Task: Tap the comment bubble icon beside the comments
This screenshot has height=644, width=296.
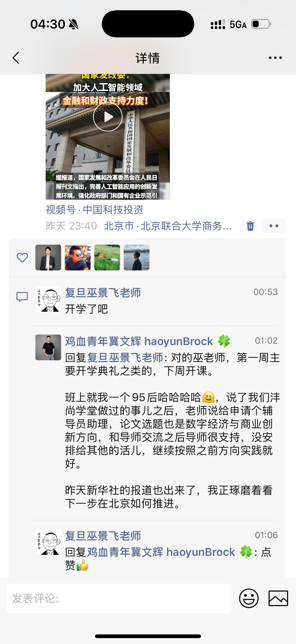Action: (22, 297)
